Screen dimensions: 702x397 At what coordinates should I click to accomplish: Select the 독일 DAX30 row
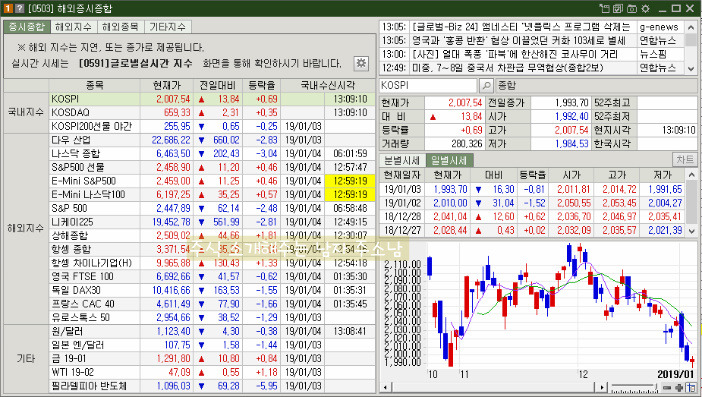(x=212, y=290)
